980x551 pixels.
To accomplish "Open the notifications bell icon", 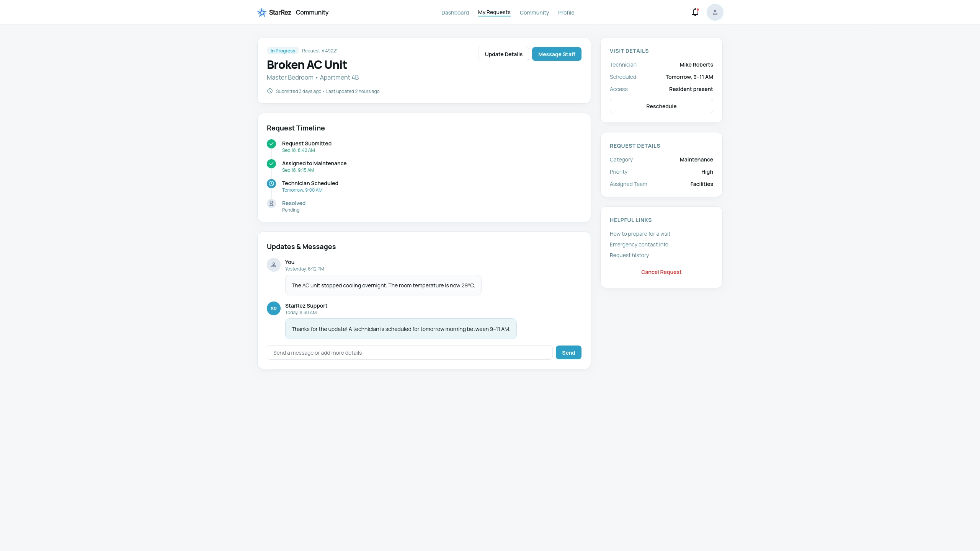I will point(695,12).
